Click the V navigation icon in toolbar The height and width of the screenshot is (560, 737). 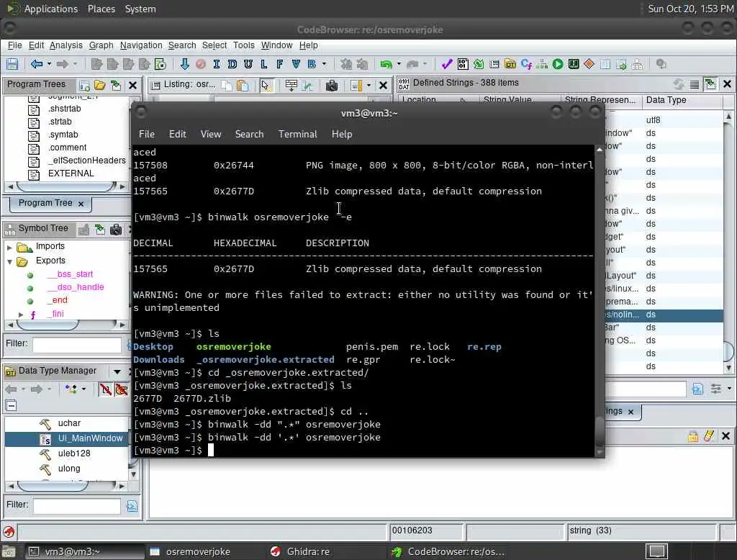[x=296, y=64]
